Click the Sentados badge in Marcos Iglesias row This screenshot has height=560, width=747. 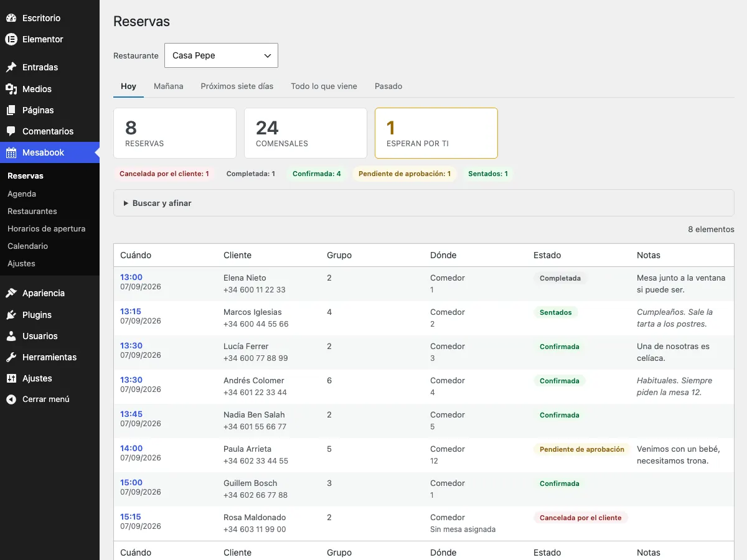[556, 313]
